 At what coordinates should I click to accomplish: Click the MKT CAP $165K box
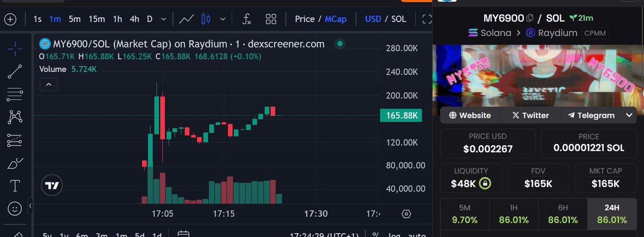605,177
